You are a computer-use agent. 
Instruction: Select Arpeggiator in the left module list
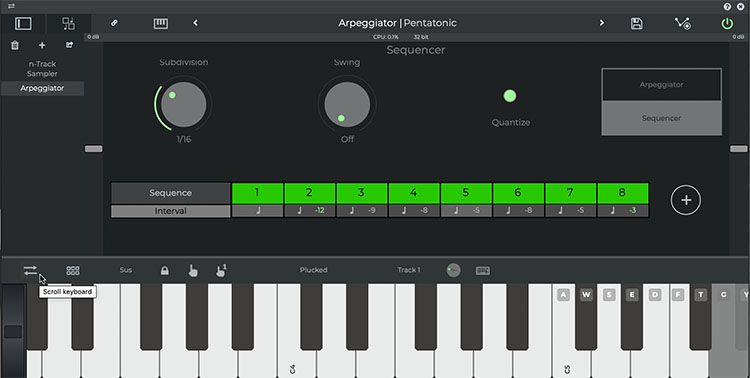(x=42, y=89)
